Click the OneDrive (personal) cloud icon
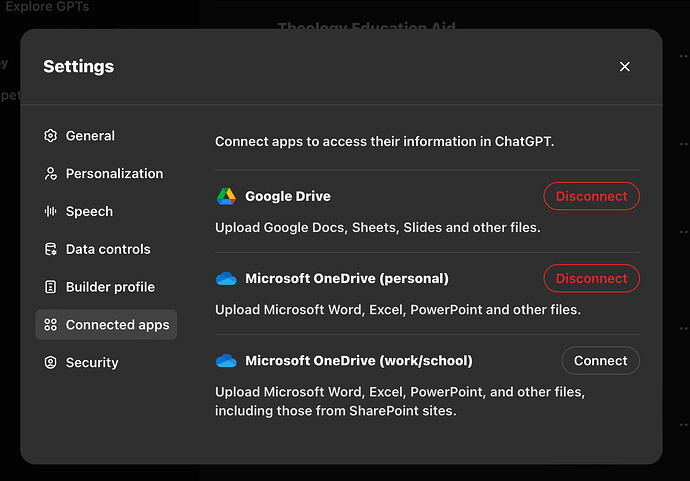Screen dimensions: 690x481 click(x=226, y=279)
